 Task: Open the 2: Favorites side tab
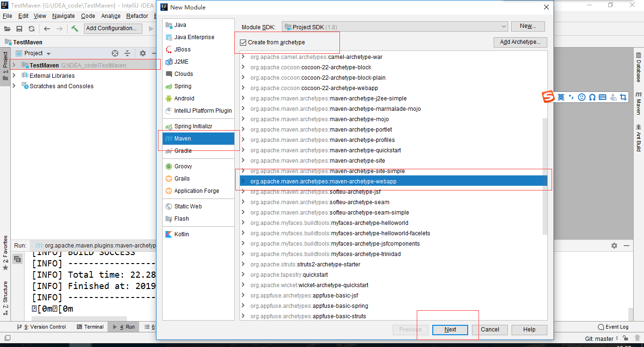[x=5, y=254]
